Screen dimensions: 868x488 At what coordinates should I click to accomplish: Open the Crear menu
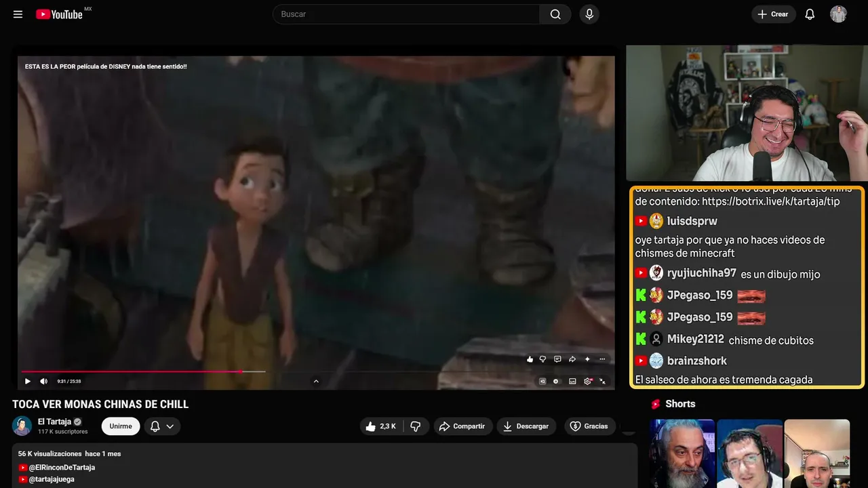click(x=773, y=14)
